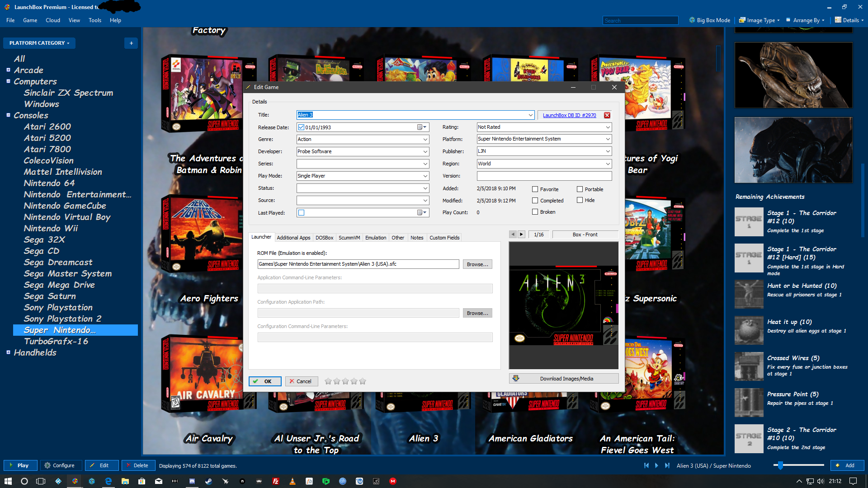Screen dimensions: 868x488
Task: Check the Portable checkbox
Action: point(580,189)
